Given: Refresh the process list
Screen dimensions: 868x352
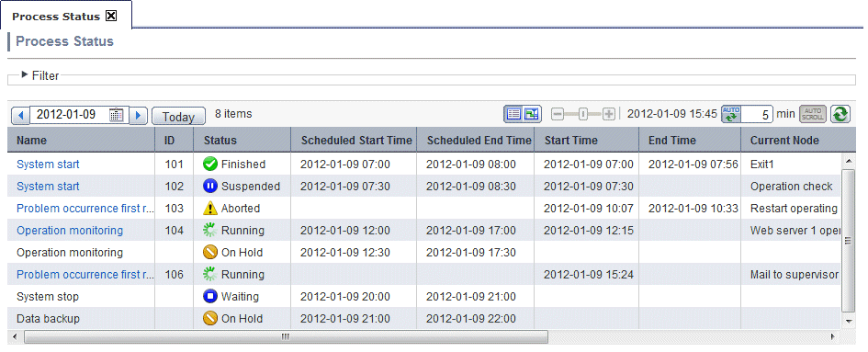Looking at the screenshot, I should [x=840, y=114].
